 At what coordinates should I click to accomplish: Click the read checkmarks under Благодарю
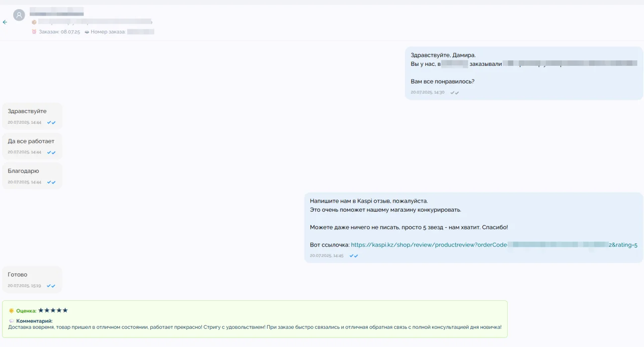[51, 182]
